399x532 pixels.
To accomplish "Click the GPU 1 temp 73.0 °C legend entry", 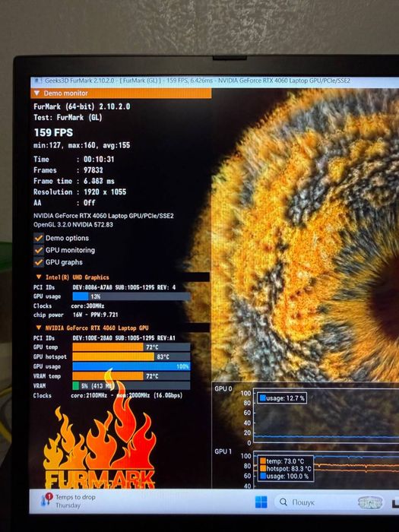I will coord(282,461).
